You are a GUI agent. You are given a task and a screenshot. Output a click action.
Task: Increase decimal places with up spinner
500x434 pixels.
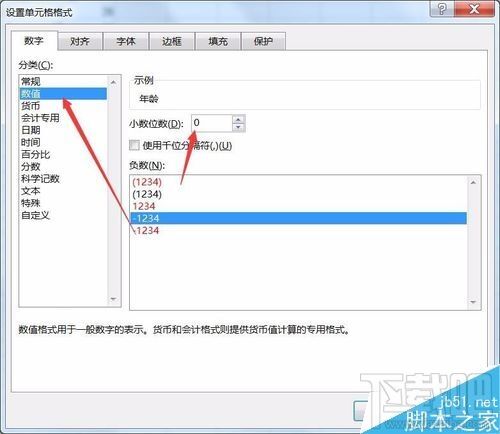click(x=238, y=119)
